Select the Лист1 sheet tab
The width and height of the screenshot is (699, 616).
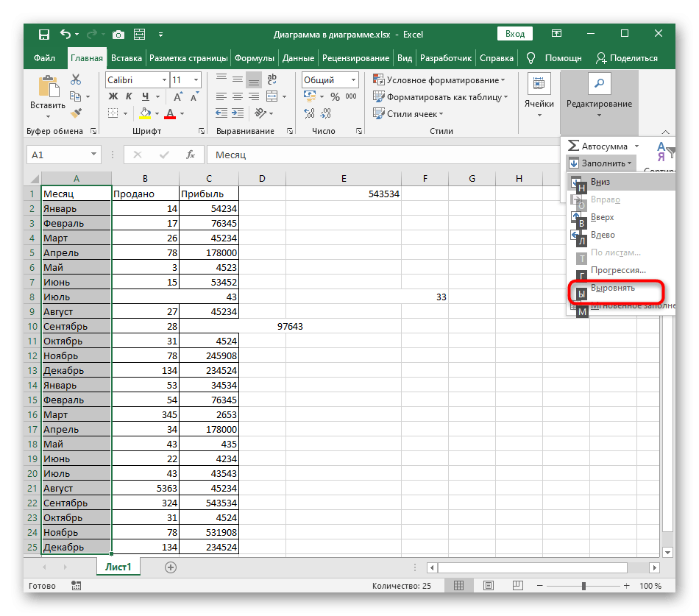118,567
